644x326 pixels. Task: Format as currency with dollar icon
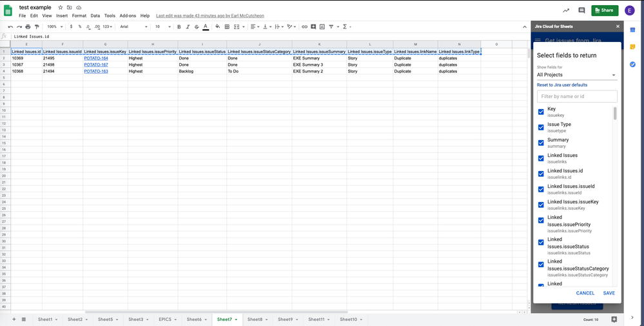[x=72, y=26]
